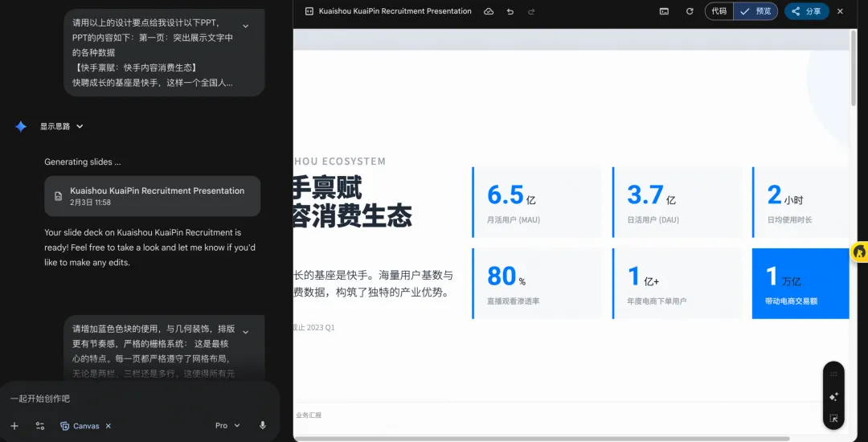Undo the last canvas change
This screenshot has width=868, height=442.
click(510, 11)
